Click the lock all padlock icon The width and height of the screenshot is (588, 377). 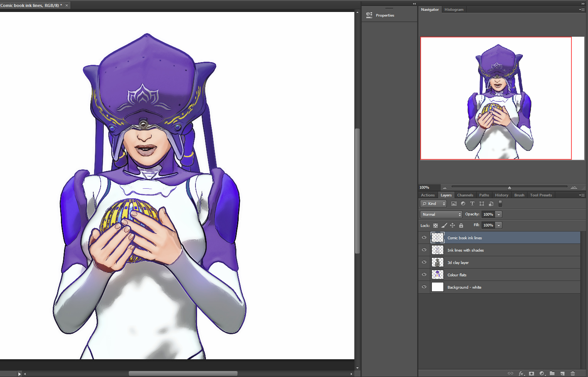461,225
